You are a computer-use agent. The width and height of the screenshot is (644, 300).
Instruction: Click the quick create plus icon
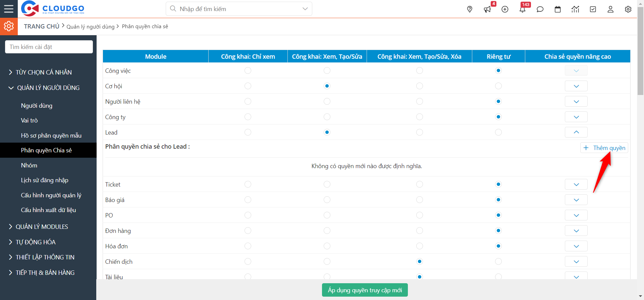pos(505,9)
